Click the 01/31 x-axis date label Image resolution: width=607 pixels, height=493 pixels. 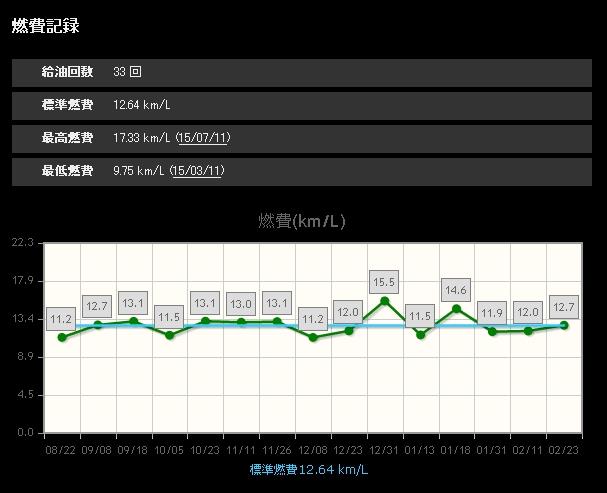[x=492, y=450]
